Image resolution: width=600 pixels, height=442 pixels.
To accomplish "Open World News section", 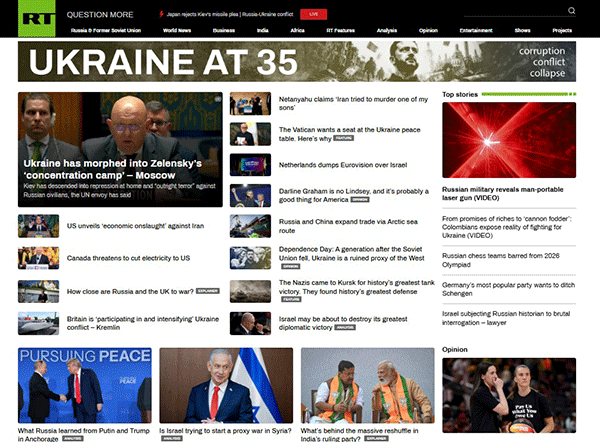I will pyautogui.click(x=177, y=30).
